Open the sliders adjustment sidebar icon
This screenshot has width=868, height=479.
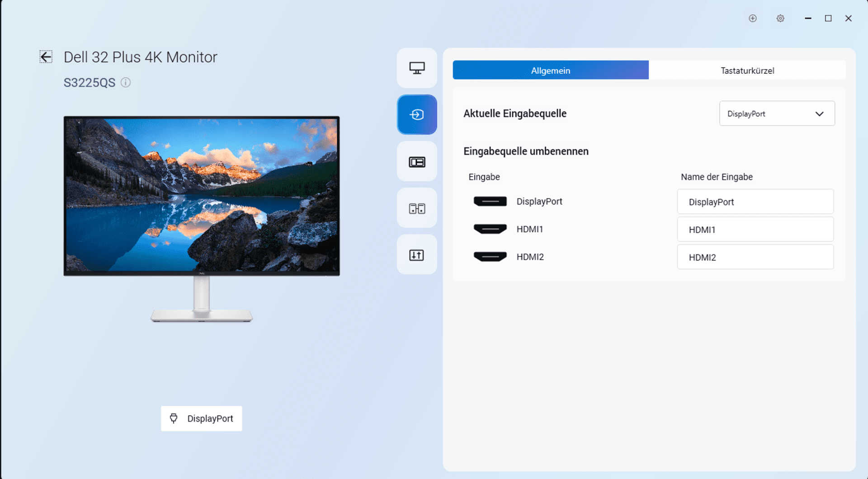tap(417, 255)
